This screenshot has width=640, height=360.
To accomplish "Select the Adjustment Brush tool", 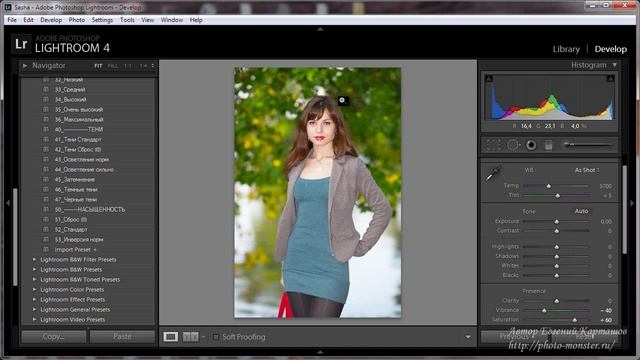I will click(587, 144).
